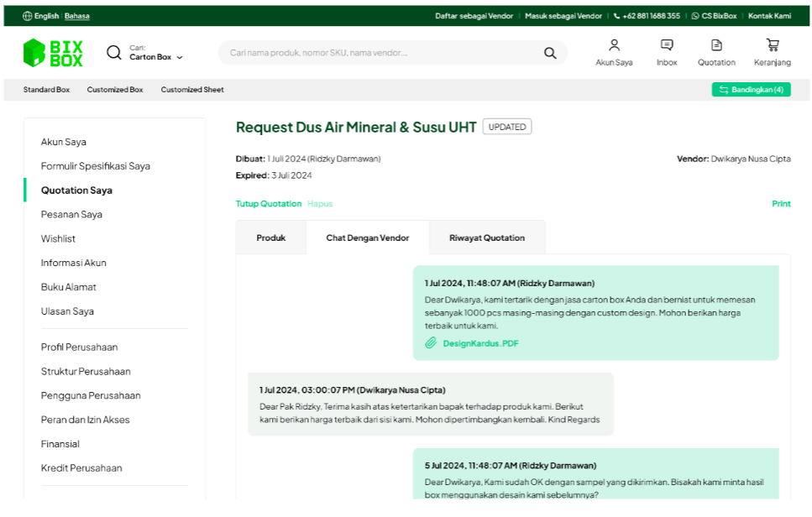Click the BixBox logo
The height and width of the screenshot is (517, 812).
53,53
